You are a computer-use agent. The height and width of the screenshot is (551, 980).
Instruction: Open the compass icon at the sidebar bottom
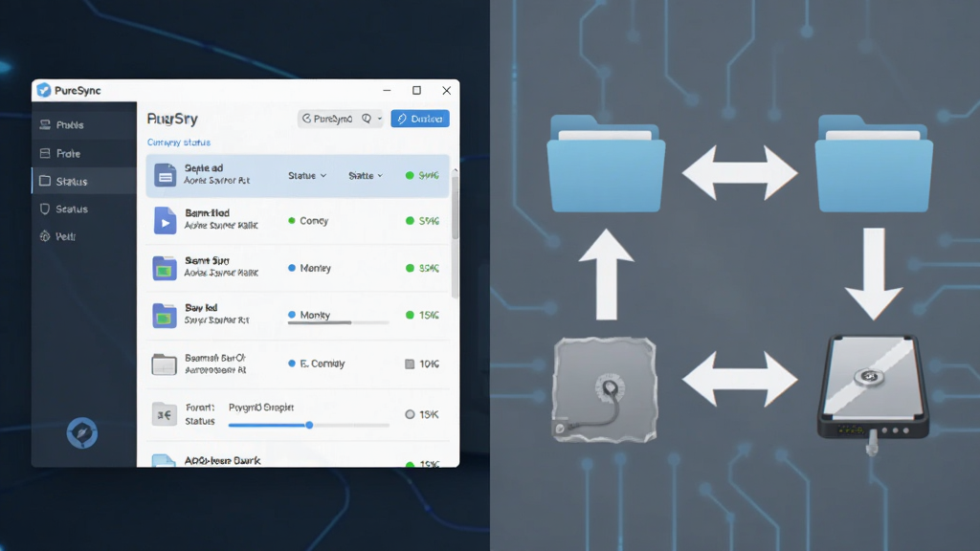point(82,433)
